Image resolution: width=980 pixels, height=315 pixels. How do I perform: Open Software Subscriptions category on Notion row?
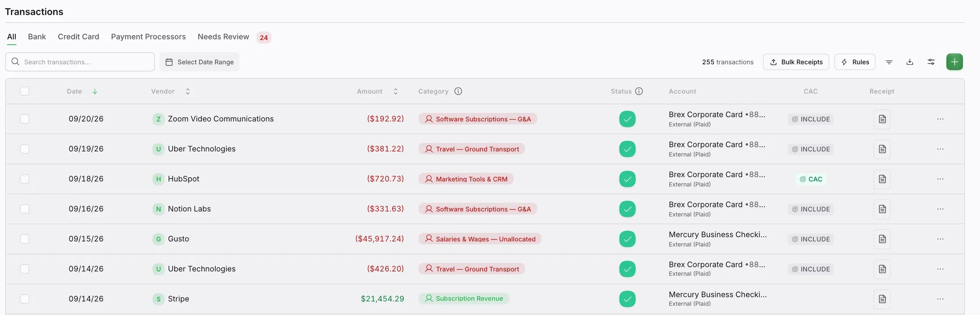(478, 209)
